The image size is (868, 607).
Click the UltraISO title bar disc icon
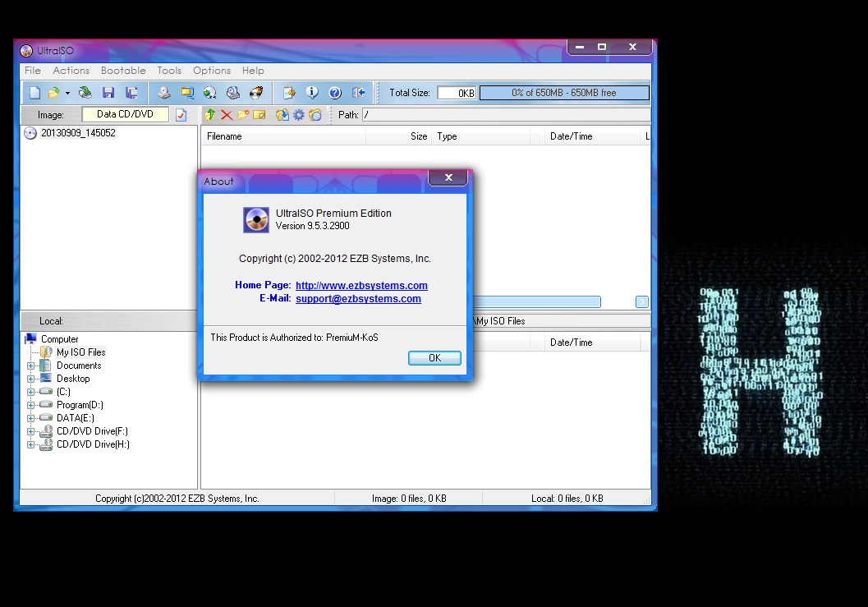(26, 51)
